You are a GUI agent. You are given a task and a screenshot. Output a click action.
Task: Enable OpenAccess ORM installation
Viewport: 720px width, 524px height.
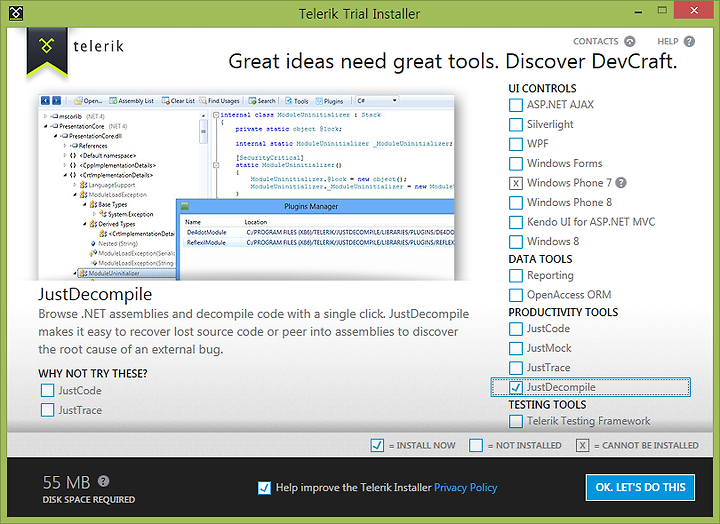coord(516,295)
